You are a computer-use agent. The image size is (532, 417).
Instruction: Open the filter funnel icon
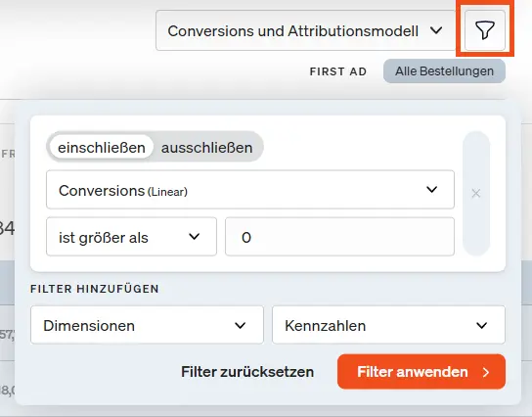[x=485, y=30]
